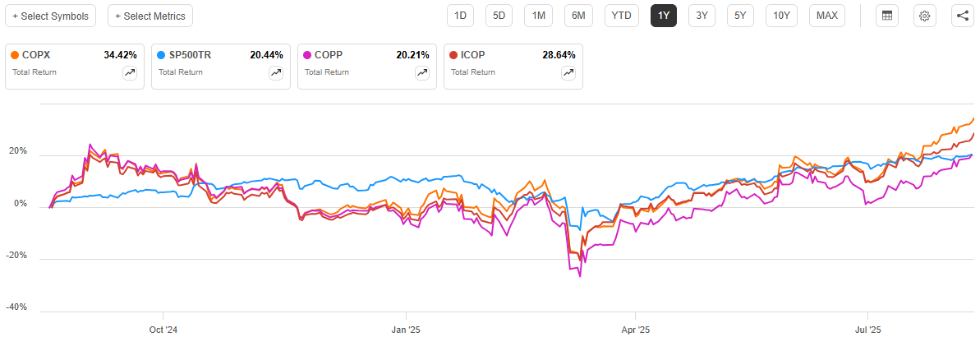Toggle ICOP red series dot
Viewport: 980px width, 337px height.
point(454,55)
